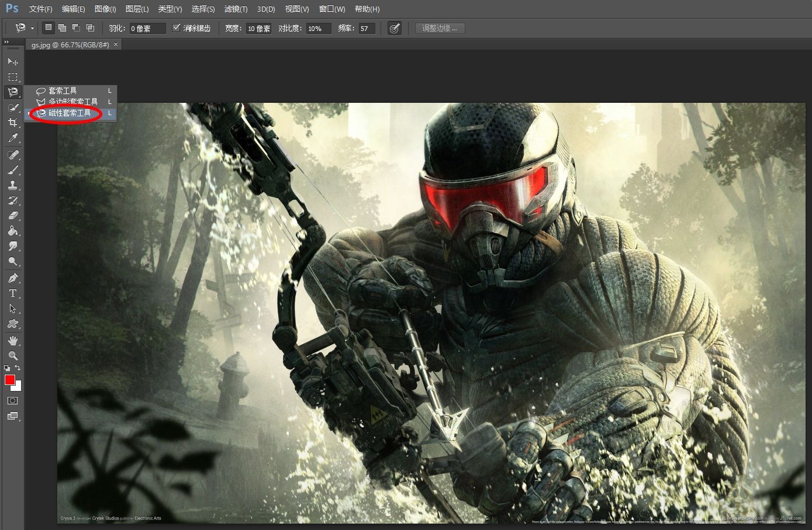Image resolution: width=812 pixels, height=530 pixels.
Task: Open the 图层(L) menu
Action: [137, 9]
